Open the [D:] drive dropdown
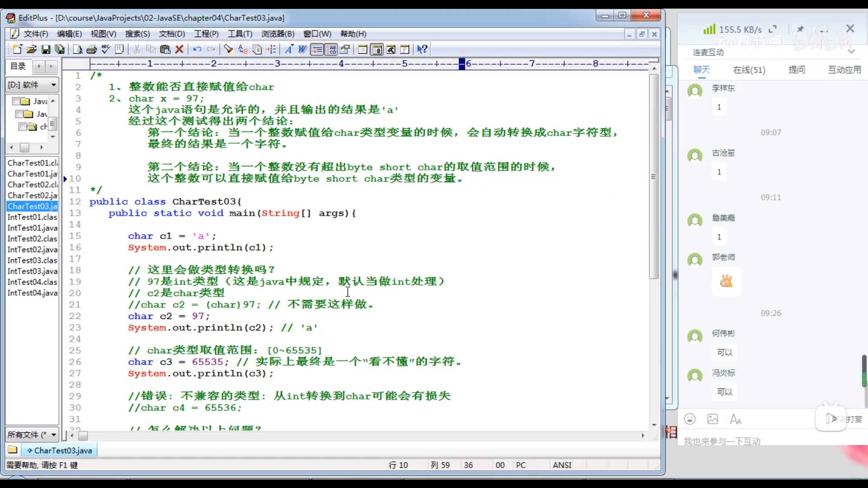 tap(54, 85)
